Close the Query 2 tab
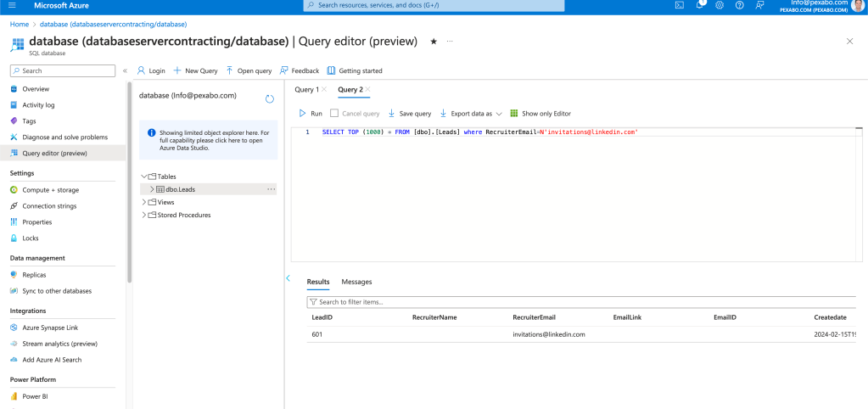The height and width of the screenshot is (409, 868). (367, 89)
